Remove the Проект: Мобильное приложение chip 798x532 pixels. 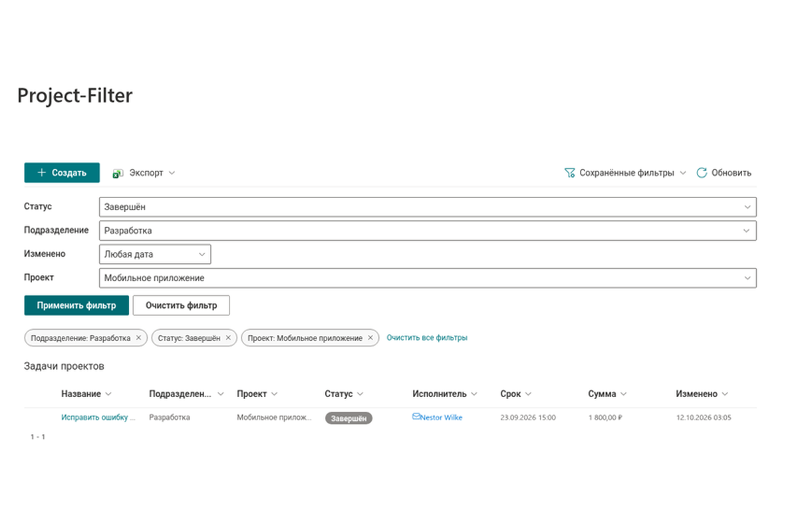pos(370,338)
